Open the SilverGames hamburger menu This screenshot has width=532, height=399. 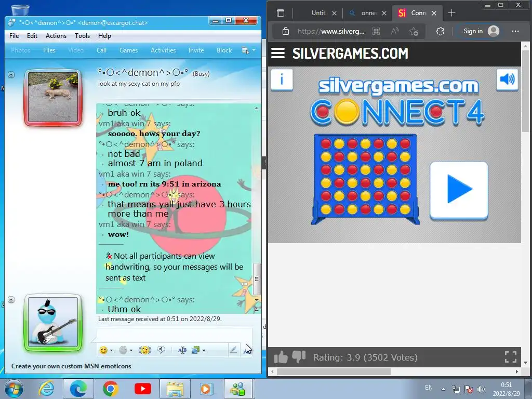(x=278, y=54)
